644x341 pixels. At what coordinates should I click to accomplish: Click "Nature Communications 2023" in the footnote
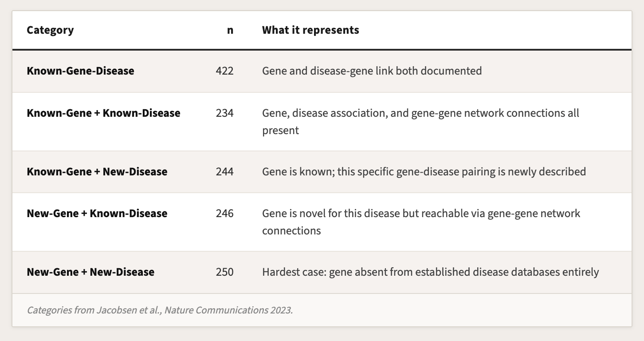click(x=228, y=310)
